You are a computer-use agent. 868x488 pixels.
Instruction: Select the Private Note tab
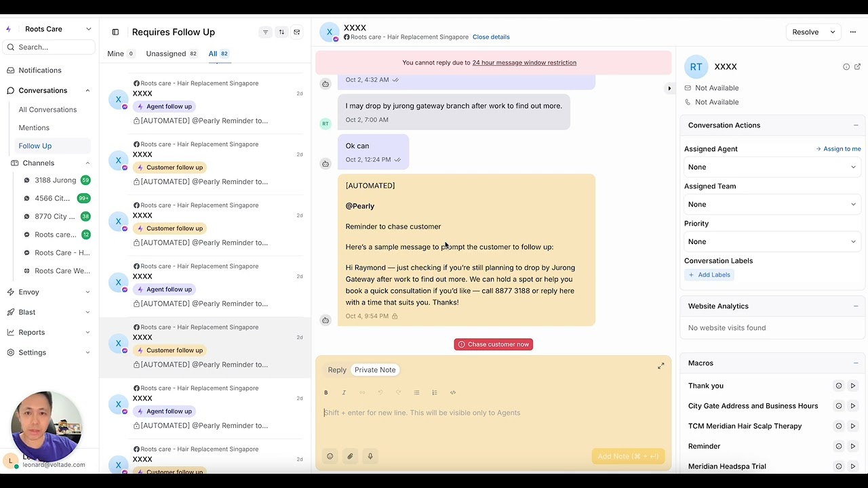tap(375, 370)
